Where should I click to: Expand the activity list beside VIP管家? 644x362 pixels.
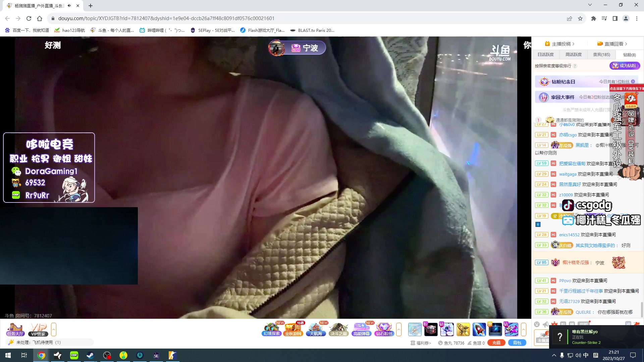[x=54, y=329]
